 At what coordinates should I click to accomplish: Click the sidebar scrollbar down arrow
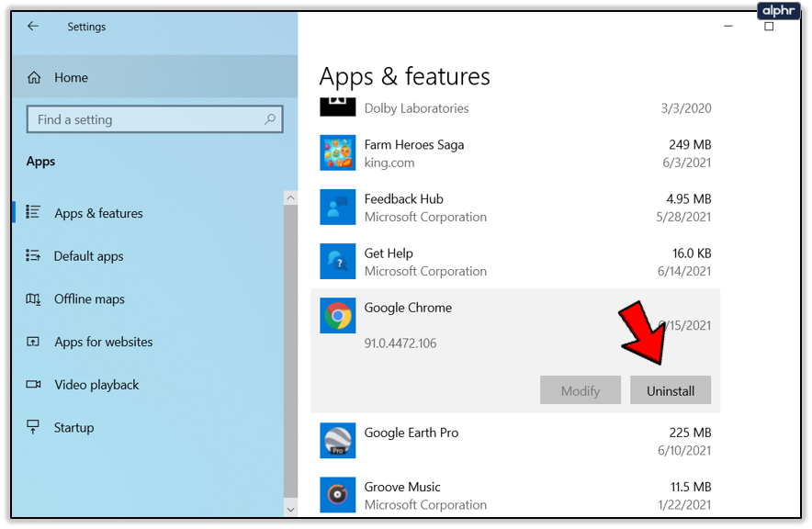coord(290,510)
